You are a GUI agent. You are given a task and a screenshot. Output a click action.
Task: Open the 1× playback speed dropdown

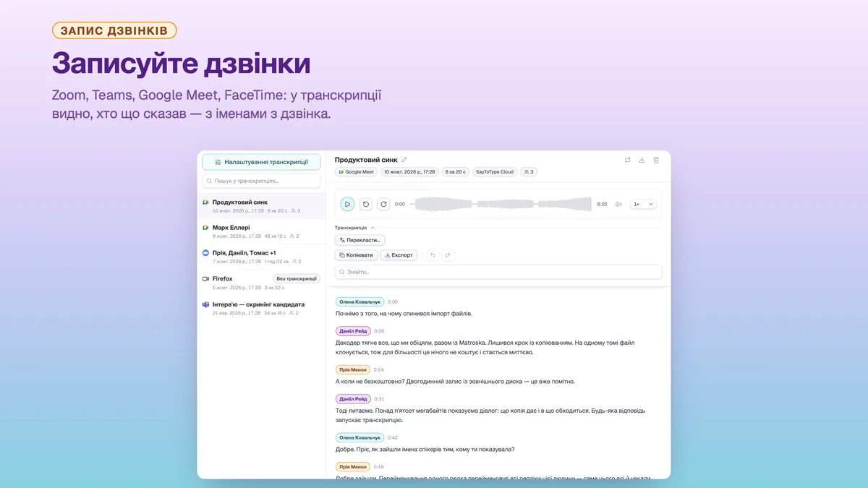[x=643, y=205]
